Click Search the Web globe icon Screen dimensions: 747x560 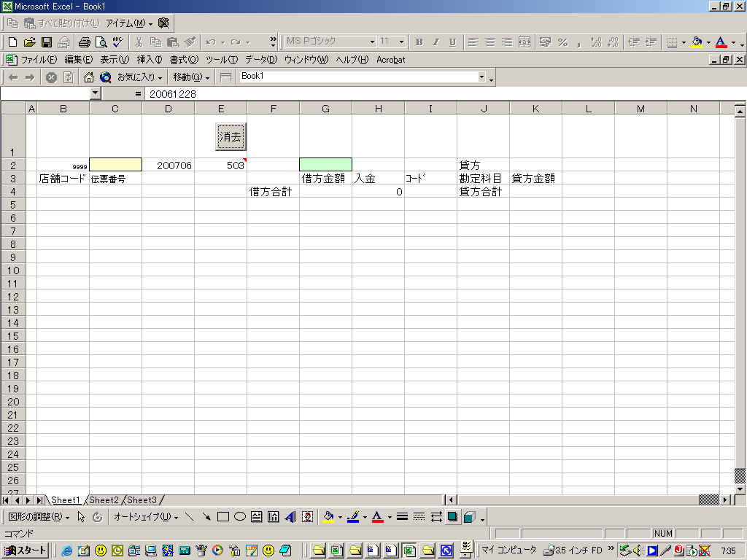105,77
